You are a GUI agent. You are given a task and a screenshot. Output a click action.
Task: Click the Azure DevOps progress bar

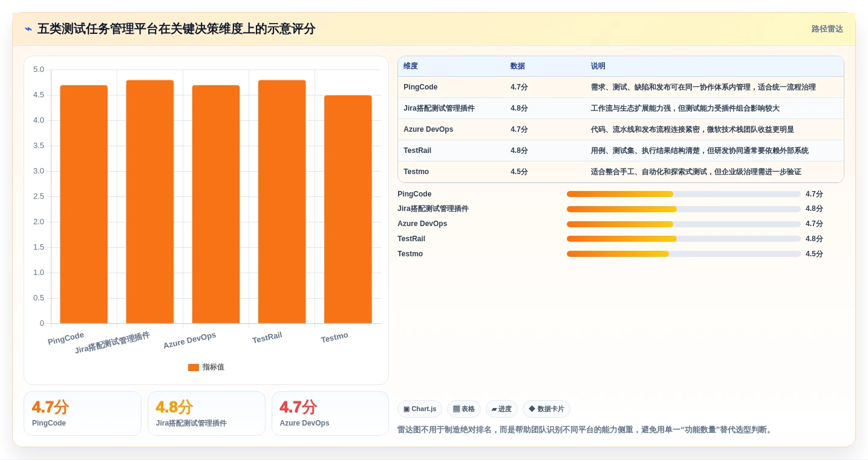click(684, 224)
